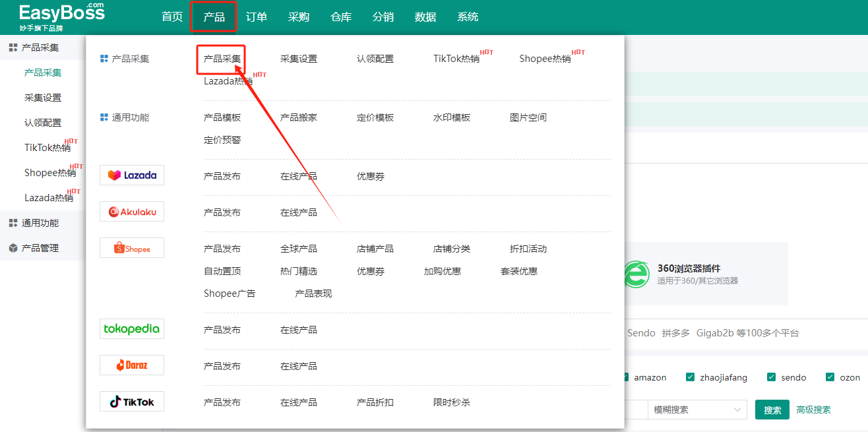This screenshot has height=432, width=868.
Task: Open 图片空间 under 通用功能
Action: tap(528, 117)
